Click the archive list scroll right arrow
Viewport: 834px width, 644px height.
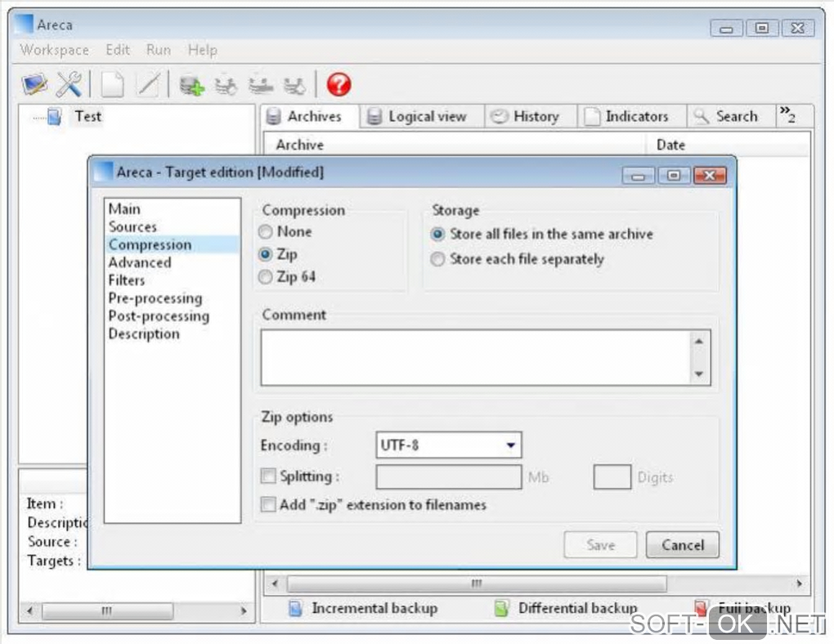[800, 584]
